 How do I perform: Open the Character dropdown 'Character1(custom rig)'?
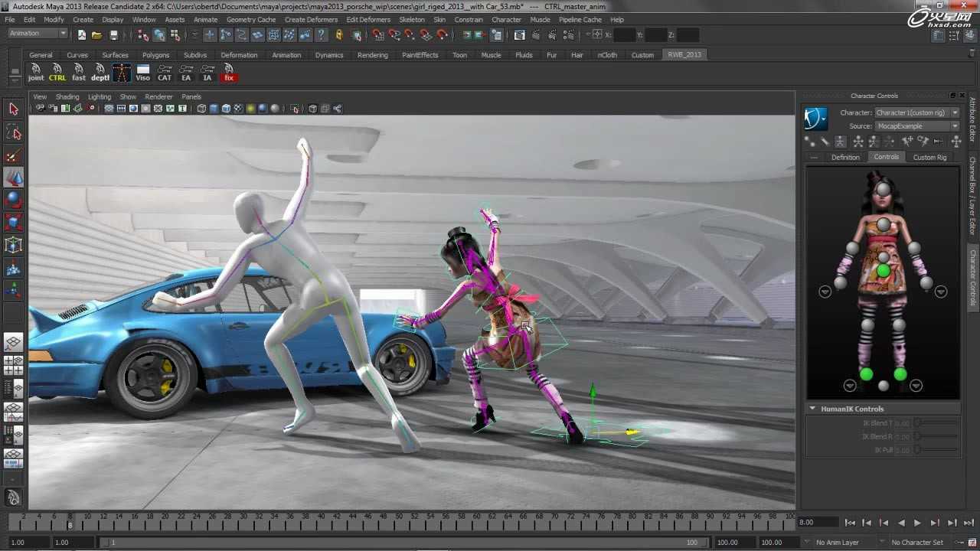pos(916,112)
